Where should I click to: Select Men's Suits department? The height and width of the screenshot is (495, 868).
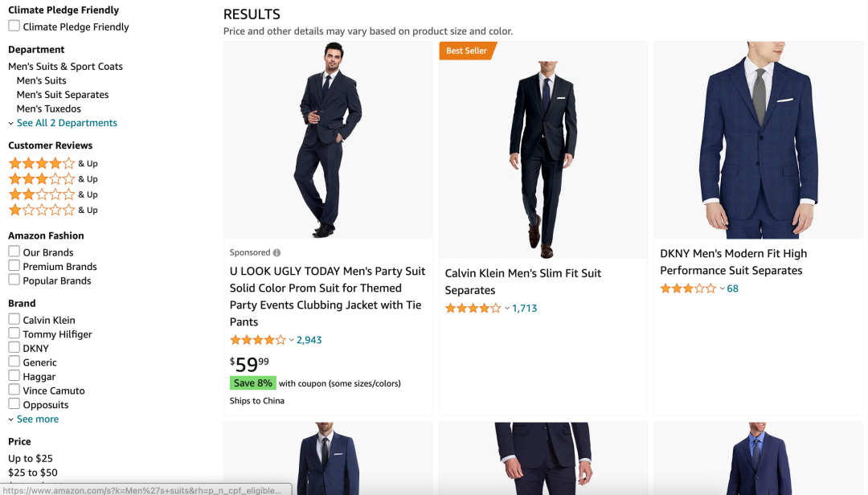coord(42,80)
